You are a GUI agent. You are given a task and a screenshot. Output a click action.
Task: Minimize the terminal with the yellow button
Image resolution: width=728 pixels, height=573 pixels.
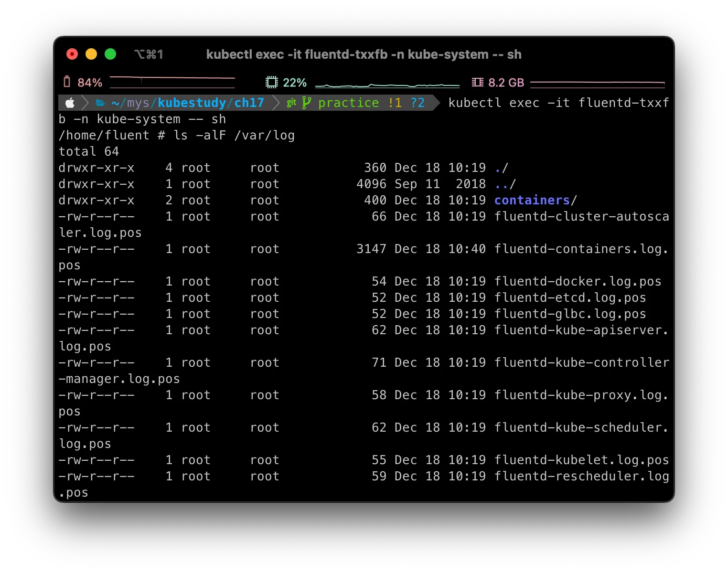click(91, 54)
